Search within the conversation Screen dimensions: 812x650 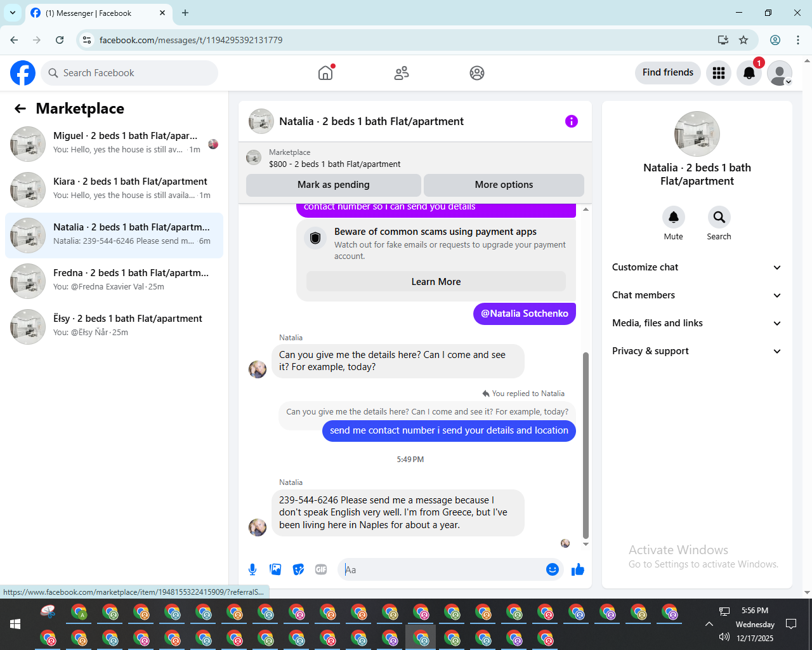[719, 217]
